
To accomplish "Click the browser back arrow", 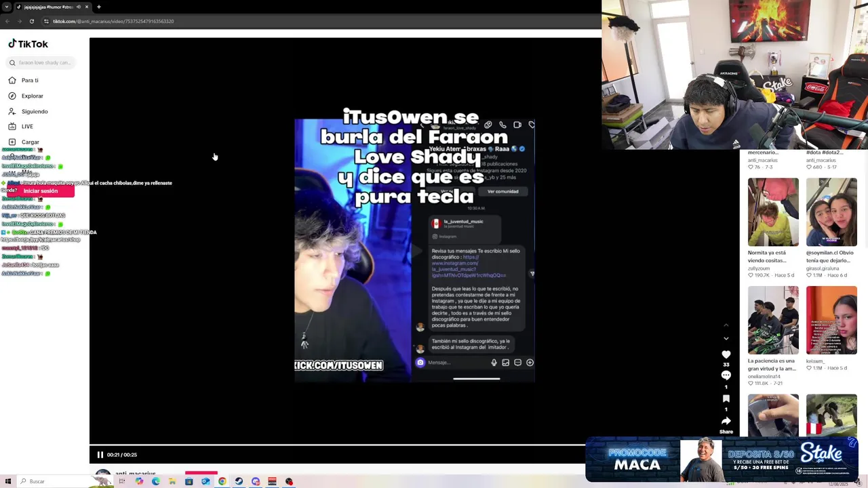I will [7, 21].
